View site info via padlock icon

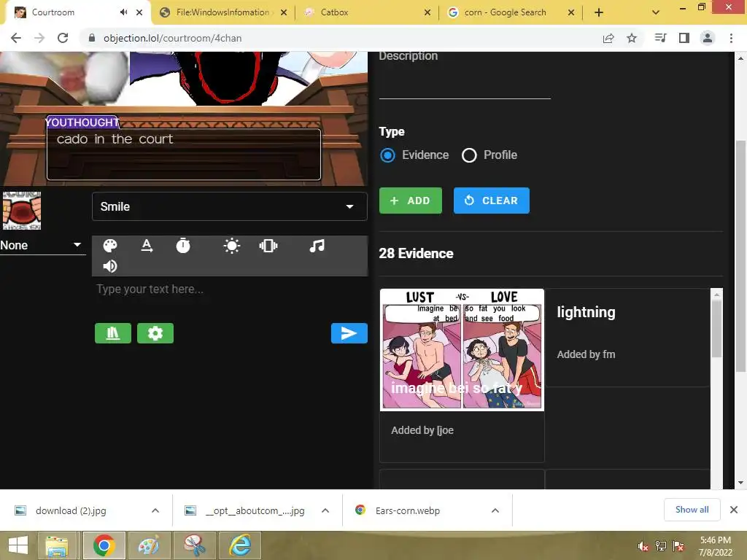coord(92,38)
